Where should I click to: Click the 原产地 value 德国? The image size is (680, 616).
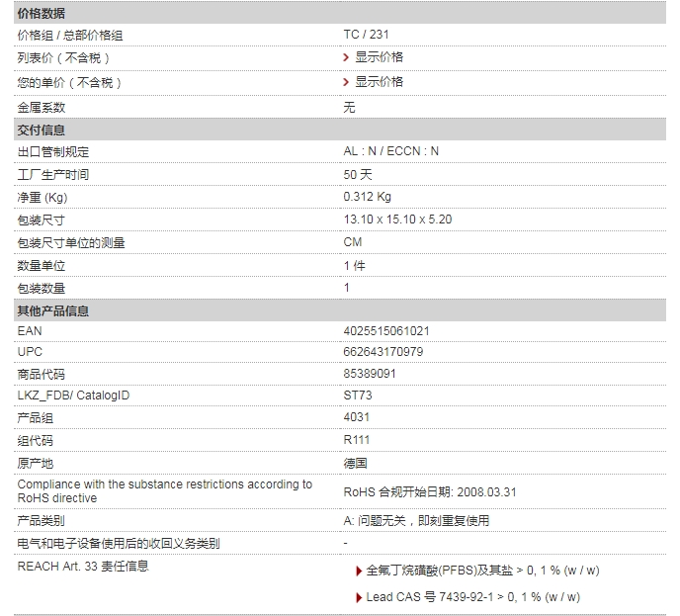[355, 463]
